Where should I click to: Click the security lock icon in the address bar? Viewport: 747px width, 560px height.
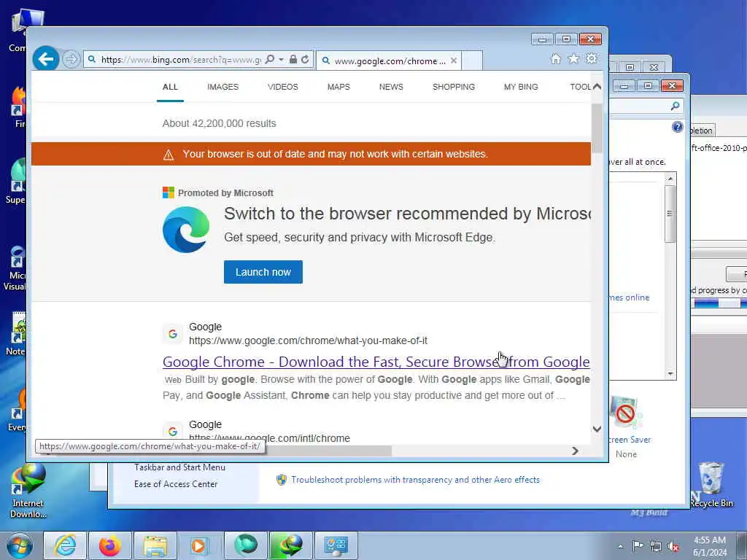293,60
